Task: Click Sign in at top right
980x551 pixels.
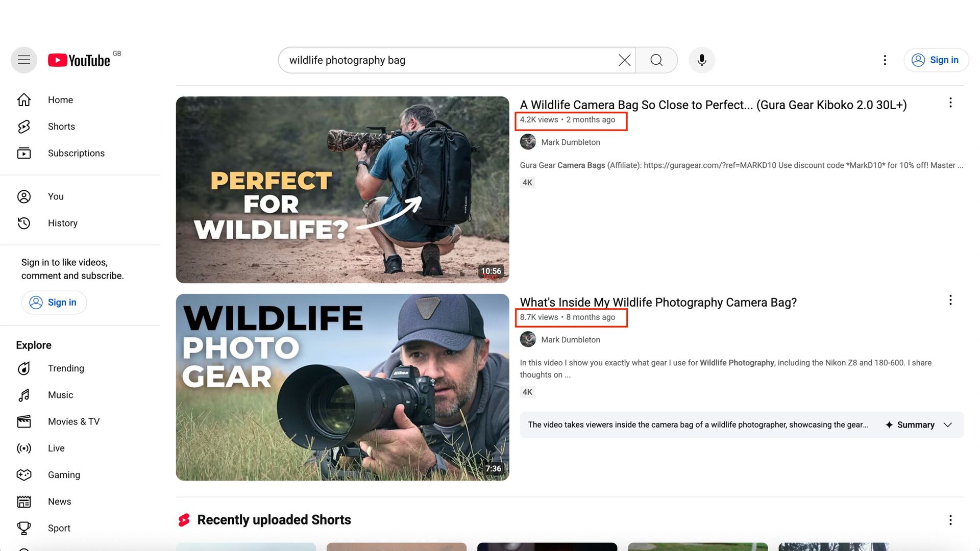Action: (936, 60)
